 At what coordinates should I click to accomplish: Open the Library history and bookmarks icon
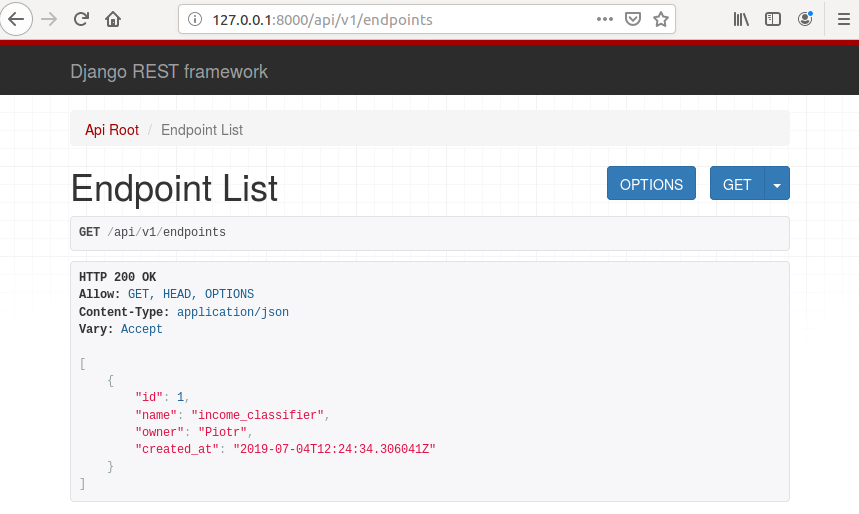pos(741,19)
